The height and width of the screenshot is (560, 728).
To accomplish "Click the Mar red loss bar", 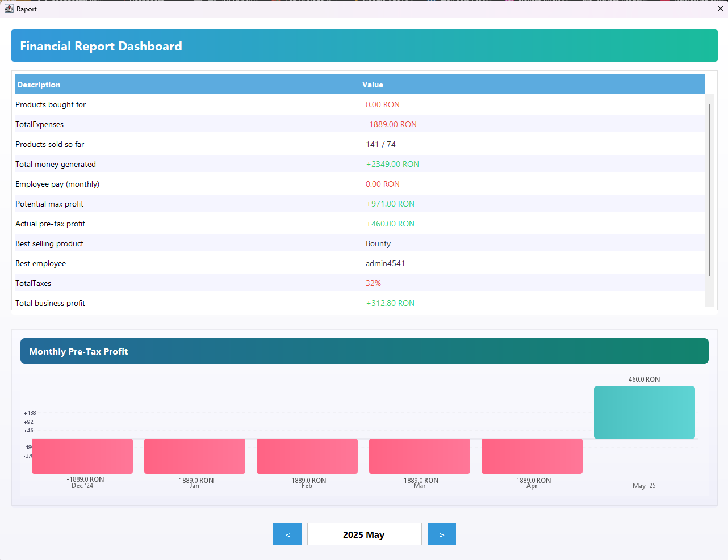I will tap(420, 456).
